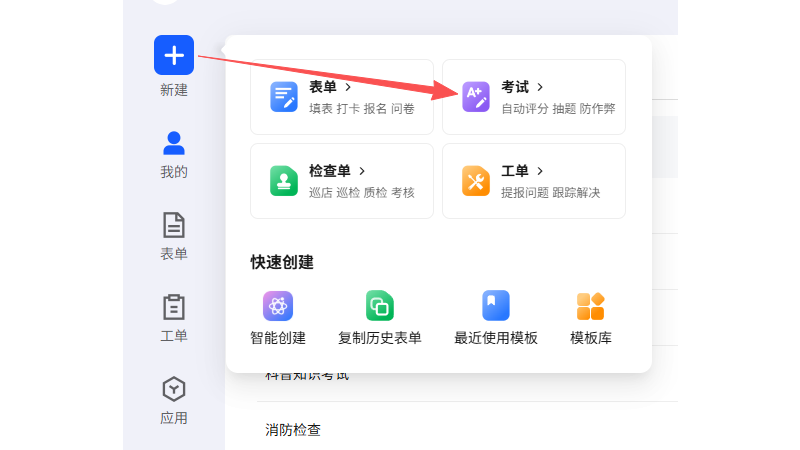This screenshot has height=450, width=800.
Task: Click 最近使用模板 text label
Action: [495, 338]
